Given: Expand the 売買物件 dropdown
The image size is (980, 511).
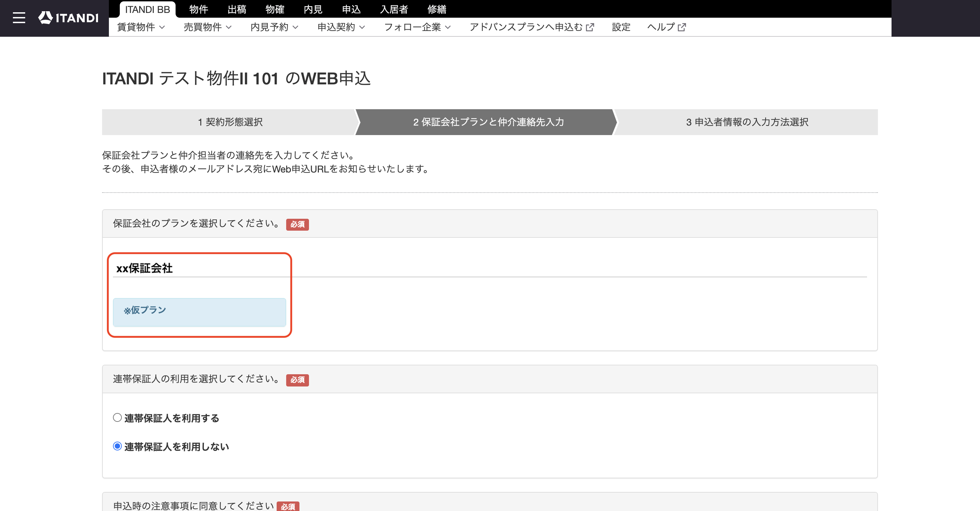Looking at the screenshot, I should [208, 28].
